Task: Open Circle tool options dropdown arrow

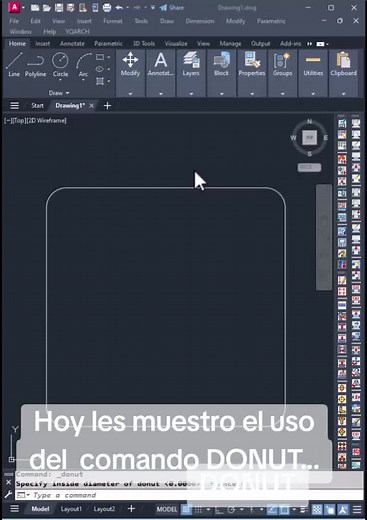Action: (60, 81)
